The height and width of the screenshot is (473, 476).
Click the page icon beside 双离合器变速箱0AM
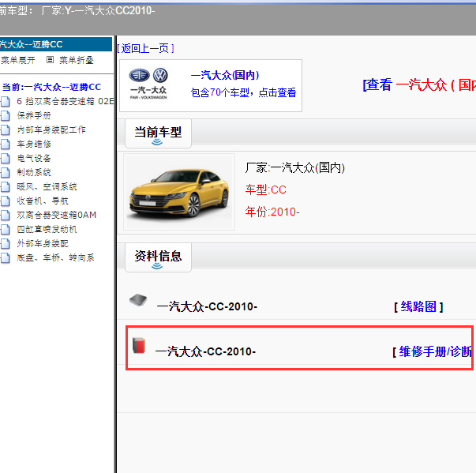(x=6, y=216)
